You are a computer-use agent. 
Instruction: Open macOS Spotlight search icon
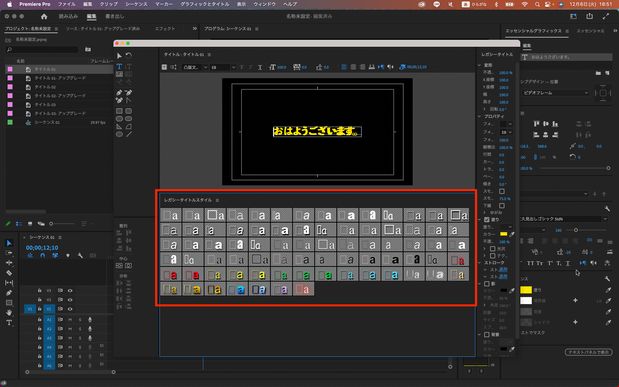click(x=537, y=4)
